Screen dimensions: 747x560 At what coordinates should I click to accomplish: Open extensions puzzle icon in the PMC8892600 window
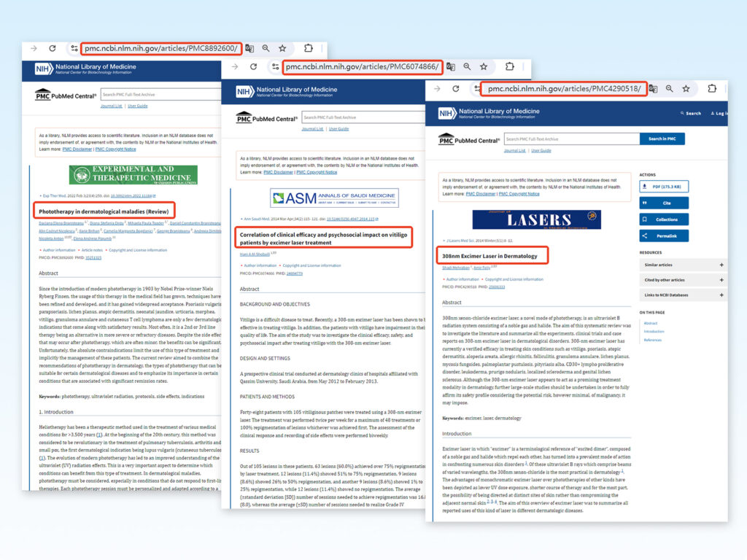(308, 48)
